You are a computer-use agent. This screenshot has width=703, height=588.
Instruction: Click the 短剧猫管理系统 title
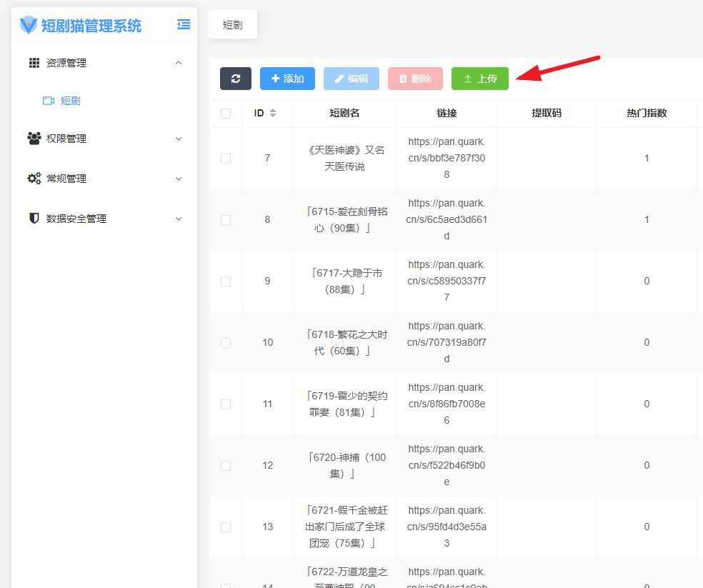[91, 25]
